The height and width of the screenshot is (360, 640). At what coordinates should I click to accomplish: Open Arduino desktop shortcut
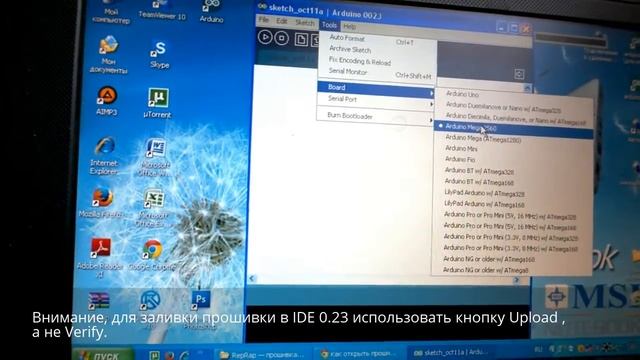tap(211, 11)
